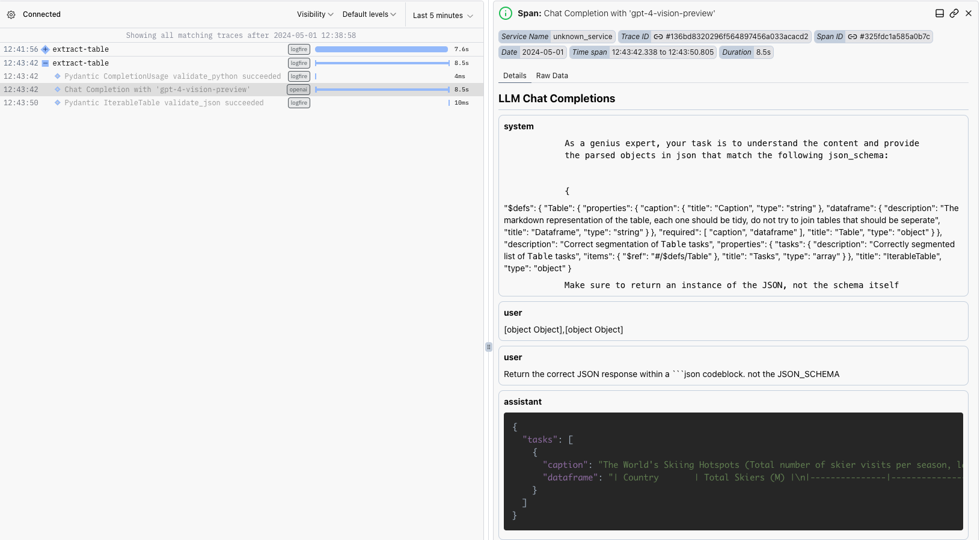Click the openai tag on Chat Completion
The height and width of the screenshot is (540, 980).
pos(298,90)
